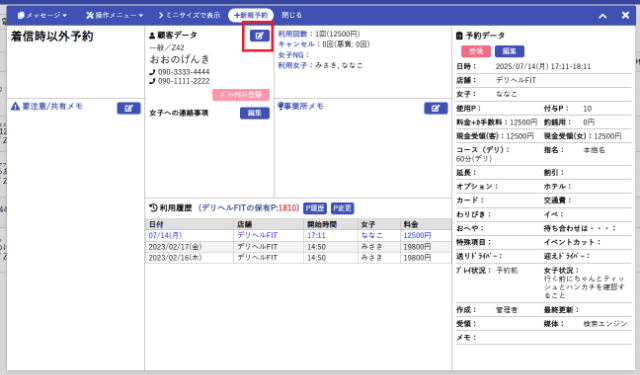640x375 pixels.
Task: Click the 17:11 start time link
Action: (316, 235)
